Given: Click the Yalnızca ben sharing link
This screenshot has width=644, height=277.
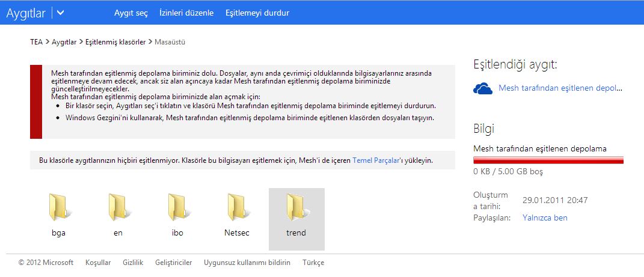Looking at the screenshot, I should (545, 218).
